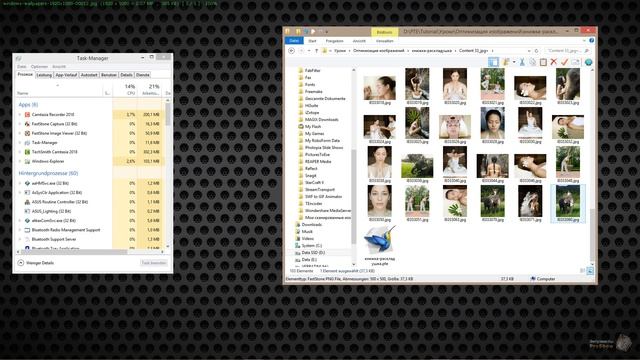Sort processes by the Arbeitsspeicher column header
This screenshot has width=640, height=360.
tap(151, 89)
